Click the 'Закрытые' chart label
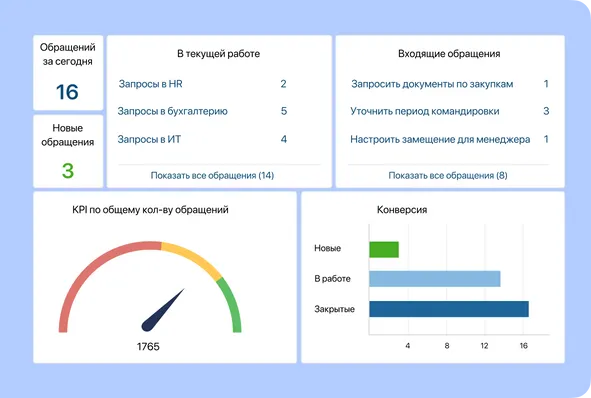 tap(335, 309)
